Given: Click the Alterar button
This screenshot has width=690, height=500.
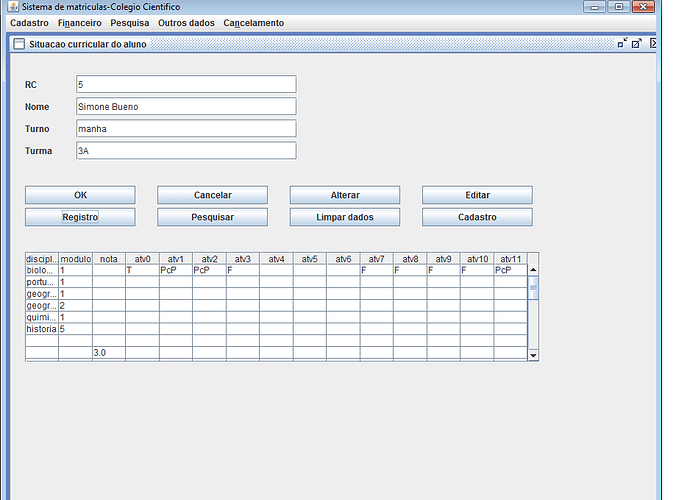Looking at the screenshot, I should (x=345, y=195).
